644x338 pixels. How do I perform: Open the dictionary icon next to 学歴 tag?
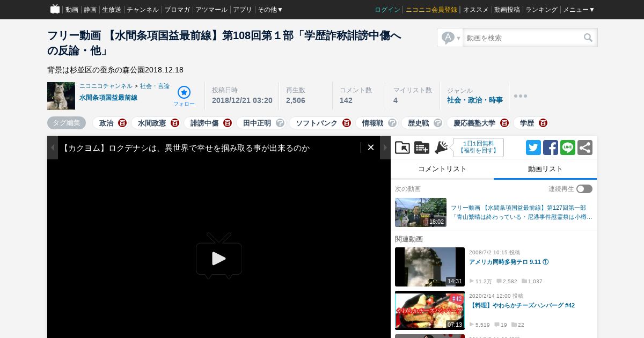543,123
